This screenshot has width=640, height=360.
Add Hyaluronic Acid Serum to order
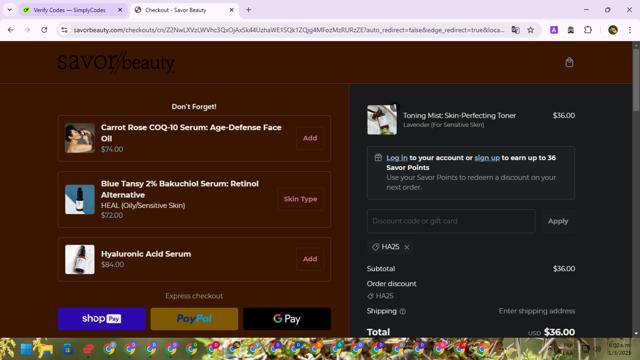[310, 259]
